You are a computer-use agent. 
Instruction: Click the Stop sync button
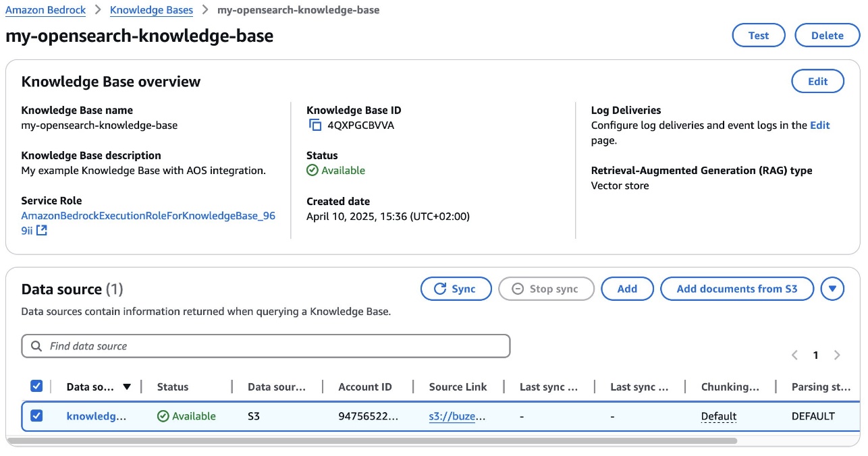546,289
